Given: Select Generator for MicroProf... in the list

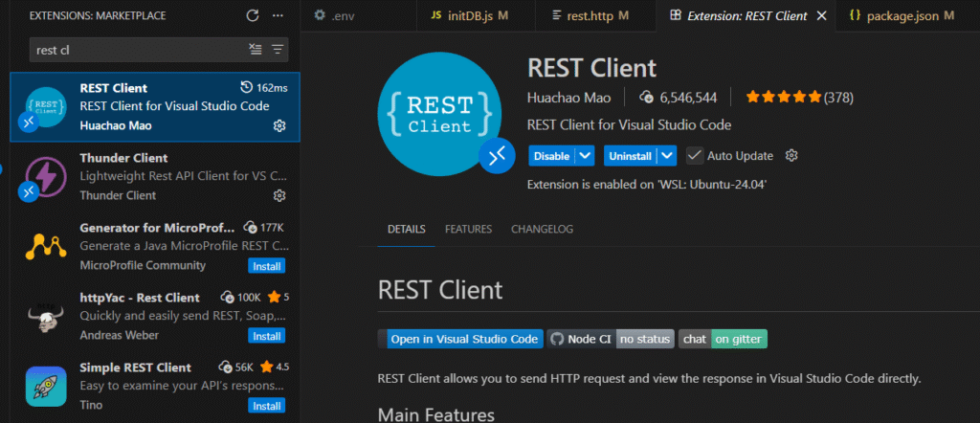Looking at the screenshot, I should pyautogui.click(x=155, y=247).
